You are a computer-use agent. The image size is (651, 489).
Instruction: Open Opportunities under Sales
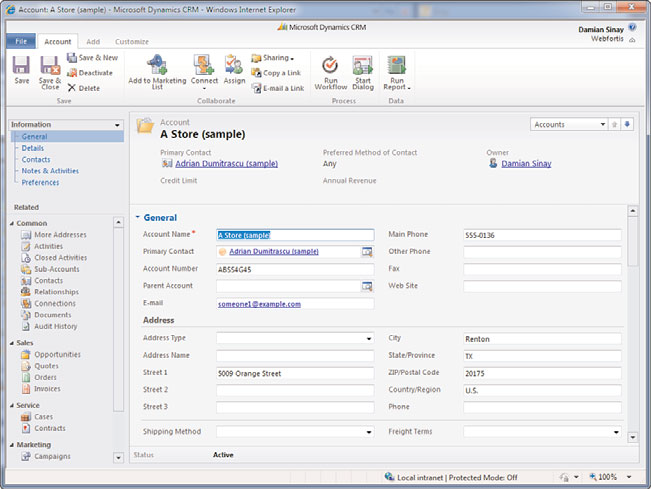[51, 355]
